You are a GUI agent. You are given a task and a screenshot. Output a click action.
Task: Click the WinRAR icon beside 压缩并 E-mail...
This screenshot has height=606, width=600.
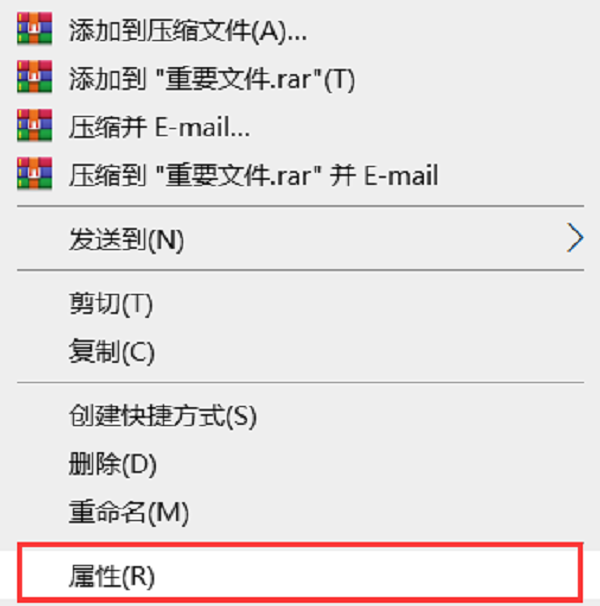click(34, 125)
